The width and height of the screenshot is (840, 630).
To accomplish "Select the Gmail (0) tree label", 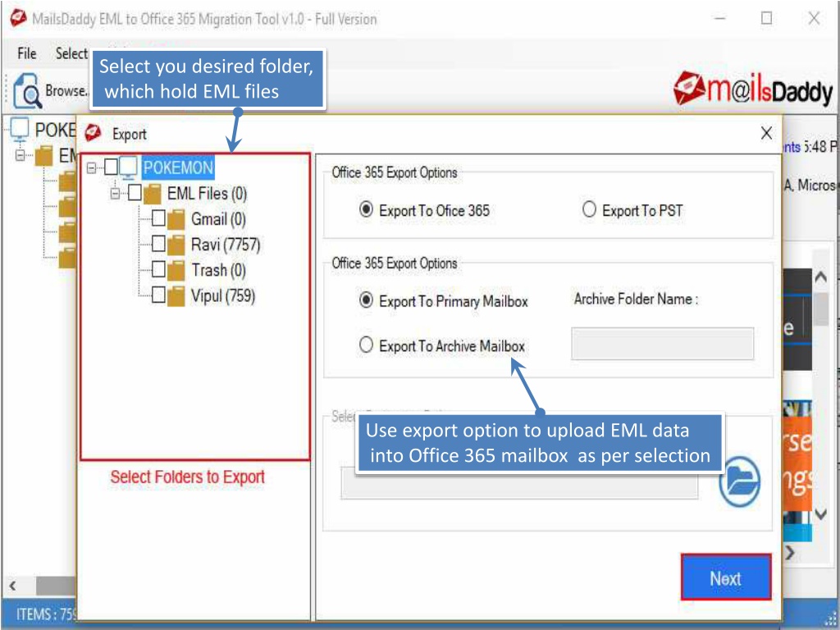I will 218,219.
